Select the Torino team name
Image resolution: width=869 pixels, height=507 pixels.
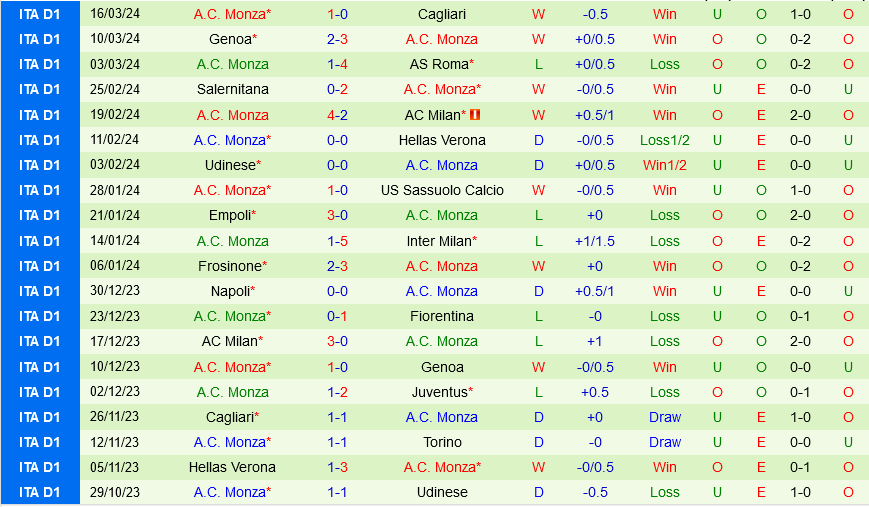click(442, 442)
